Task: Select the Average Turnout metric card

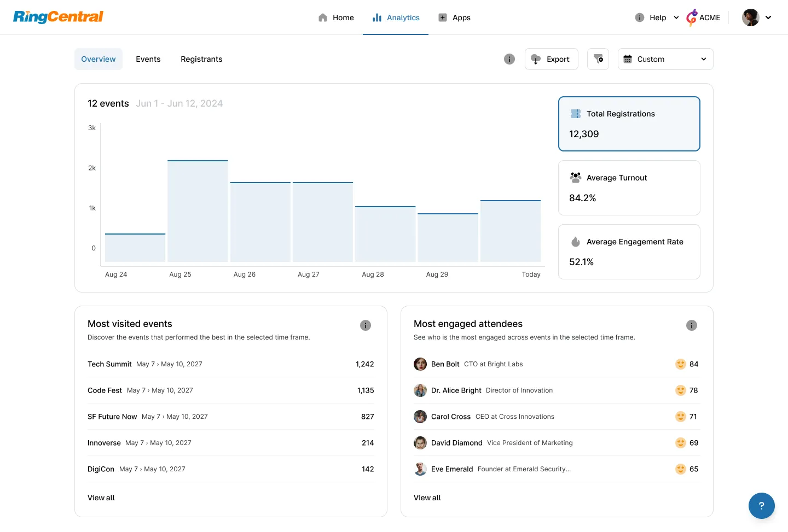Action: [x=629, y=188]
